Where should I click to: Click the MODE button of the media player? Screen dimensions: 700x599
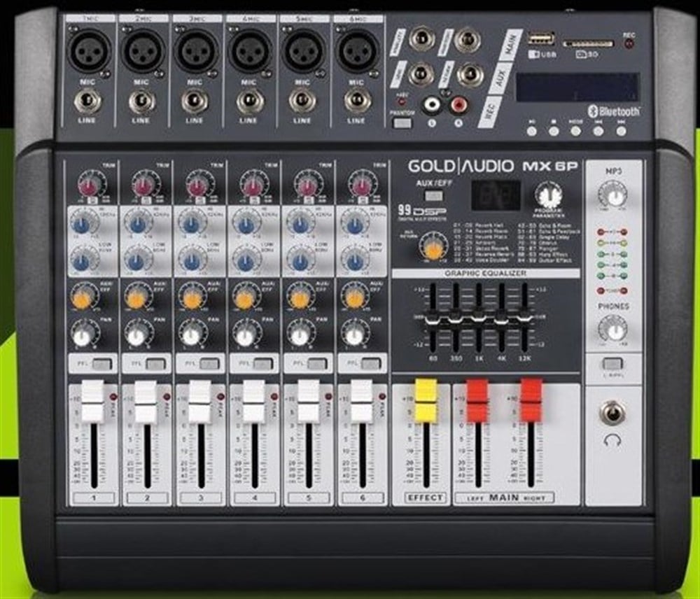coord(576,132)
